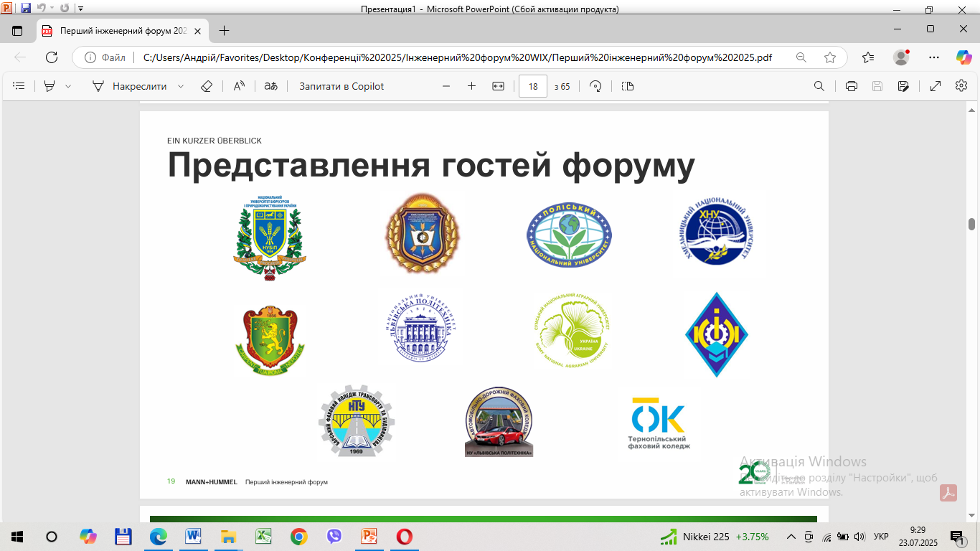This screenshot has width=980, height=551.
Task: Click the НУБіП university emblem
Action: (x=270, y=239)
